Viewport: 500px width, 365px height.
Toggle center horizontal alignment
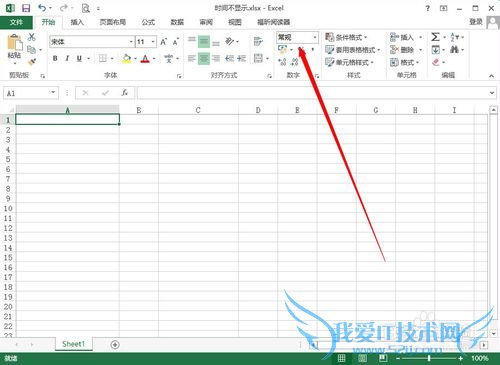(x=204, y=59)
